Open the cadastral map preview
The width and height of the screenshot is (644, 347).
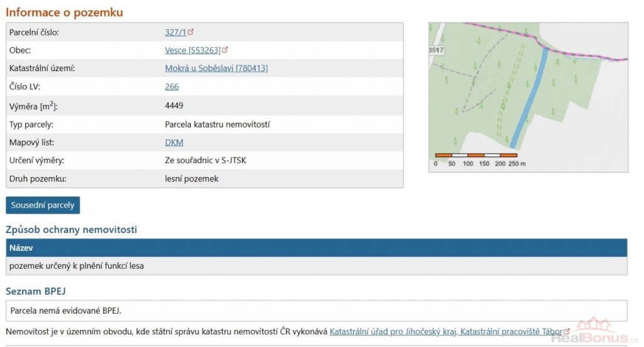(528, 97)
